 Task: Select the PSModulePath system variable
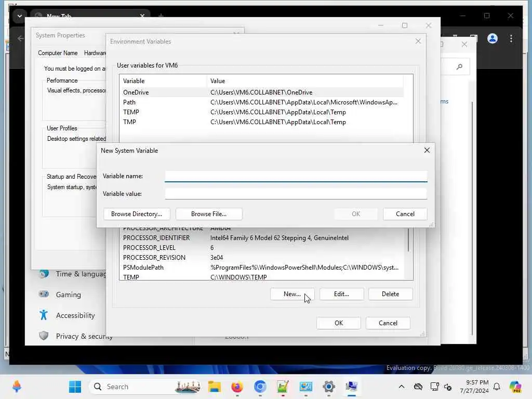(x=262, y=268)
